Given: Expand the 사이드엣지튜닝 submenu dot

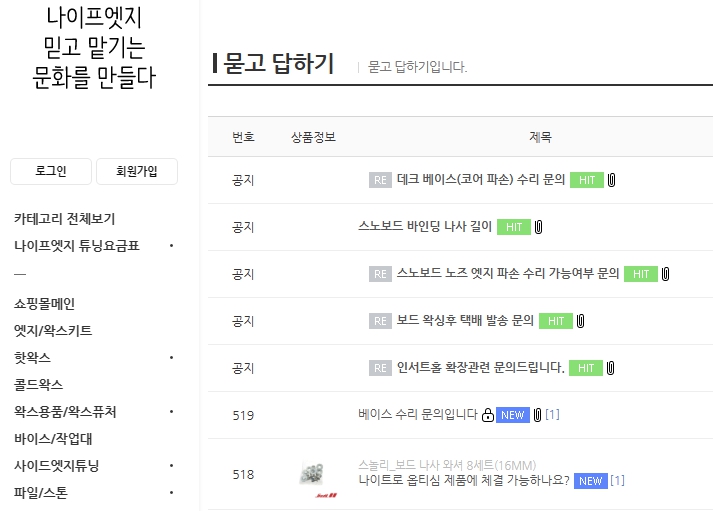Looking at the screenshot, I should coord(172,466).
